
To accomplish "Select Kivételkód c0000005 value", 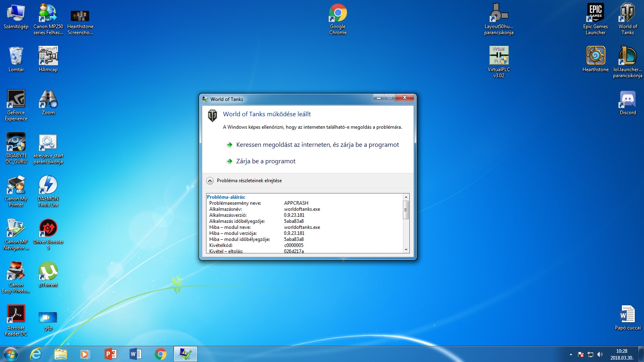I will [x=294, y=245].
